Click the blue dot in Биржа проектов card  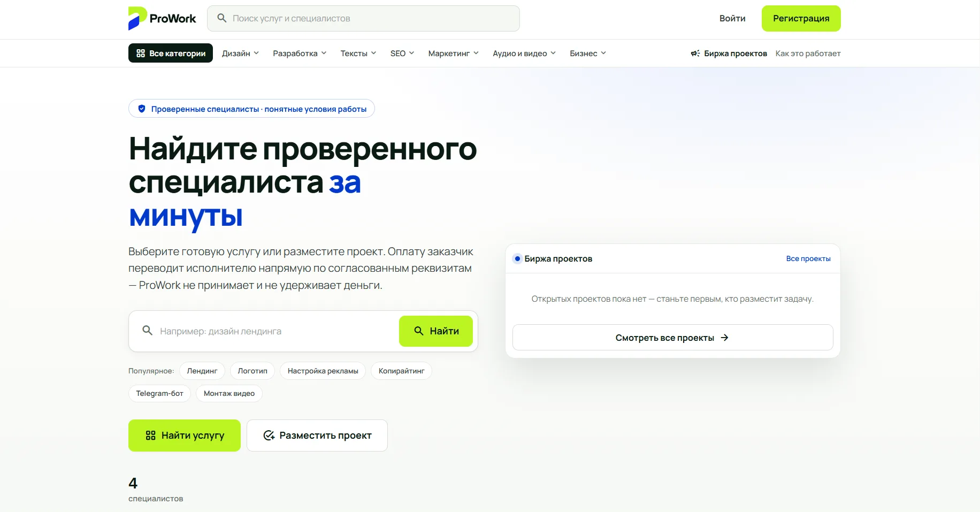click(517, 258)
